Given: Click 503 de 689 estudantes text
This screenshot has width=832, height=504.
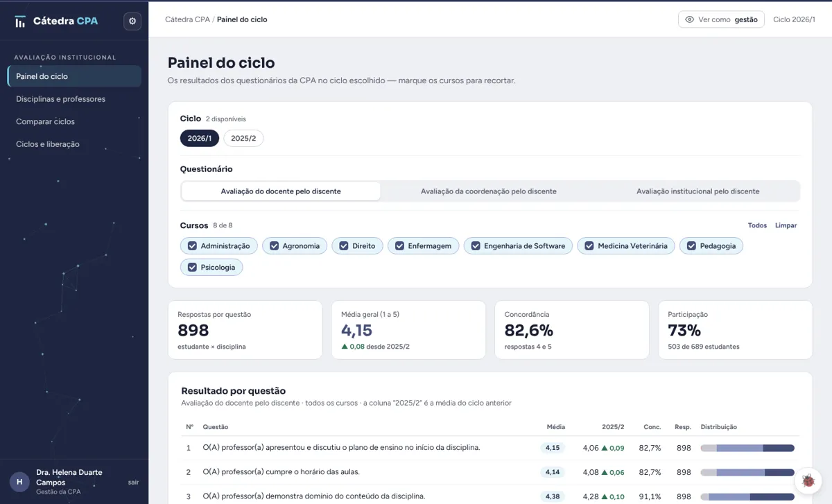Looking at the screenshot, I should tap(704, 347).
